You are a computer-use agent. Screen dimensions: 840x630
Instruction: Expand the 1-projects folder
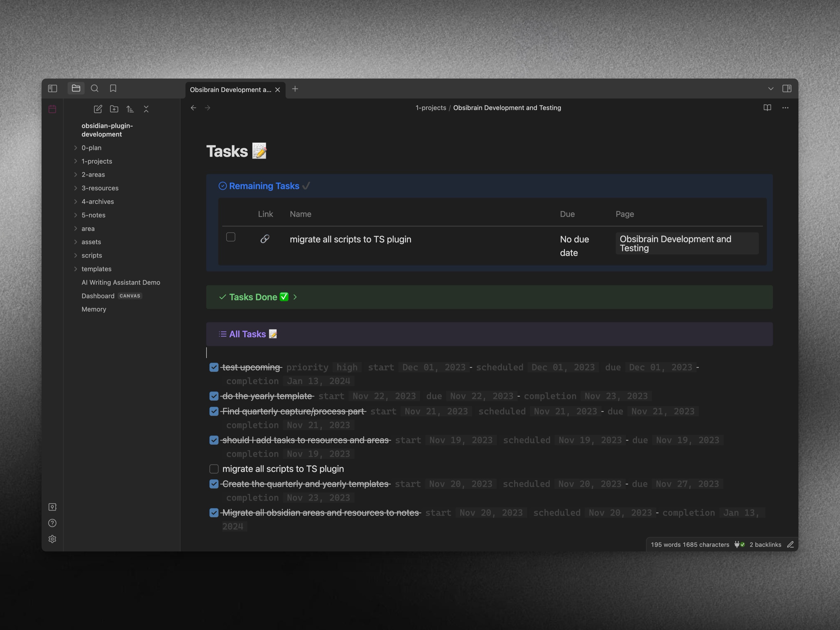96,161
